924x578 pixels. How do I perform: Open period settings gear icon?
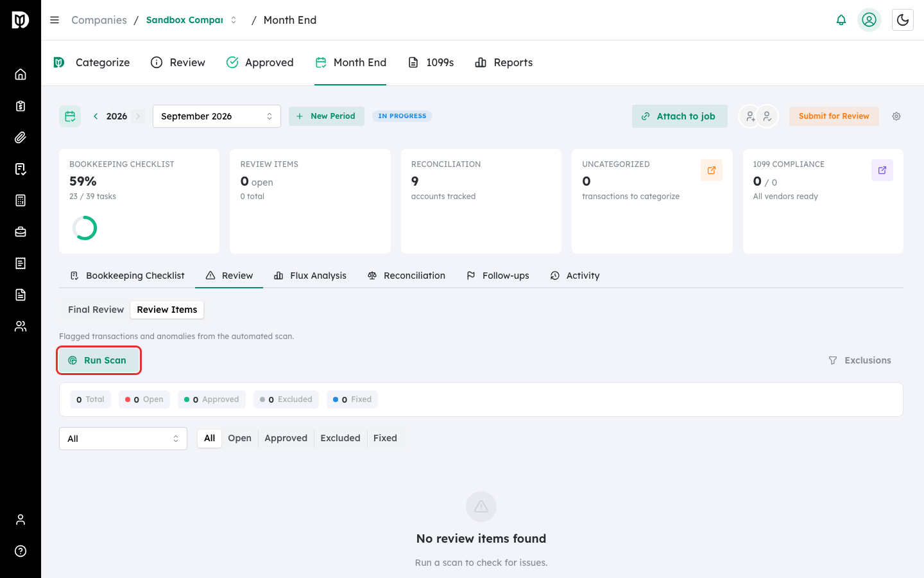[896, 116]
